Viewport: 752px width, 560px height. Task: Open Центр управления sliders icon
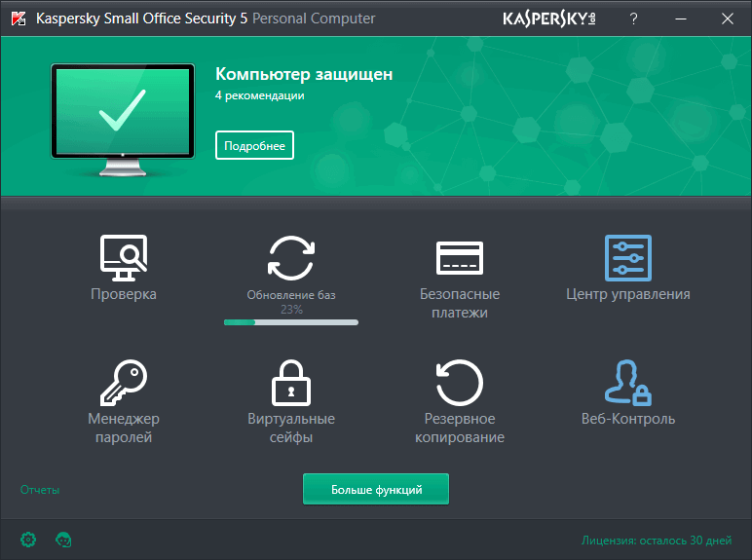pyautogui.click(x=627, y=257)
